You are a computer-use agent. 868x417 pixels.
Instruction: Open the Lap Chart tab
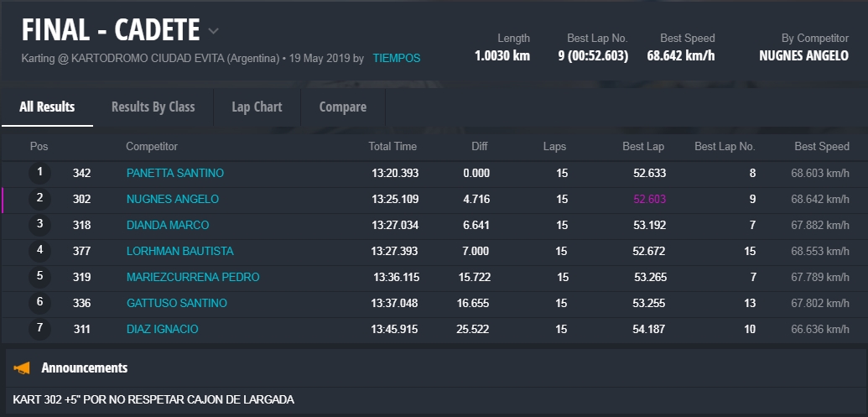tap(257, 107)
